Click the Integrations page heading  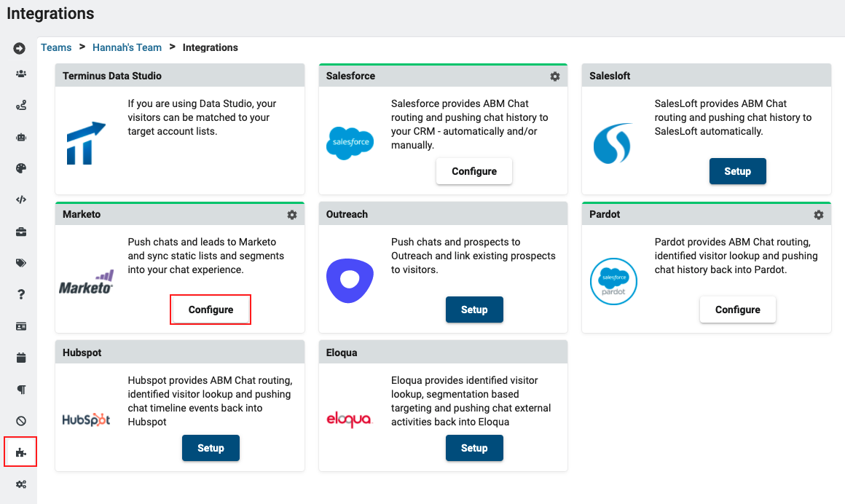click(50, 14)
